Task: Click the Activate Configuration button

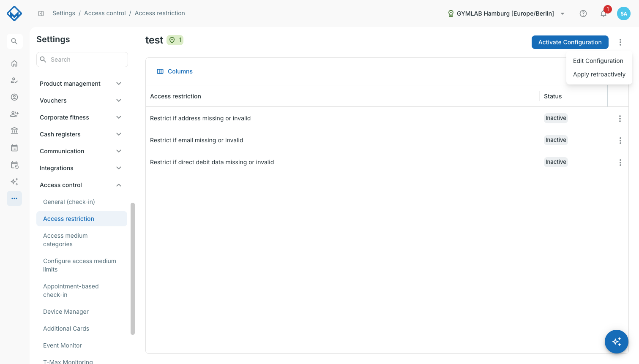Action: click(570, 42)
